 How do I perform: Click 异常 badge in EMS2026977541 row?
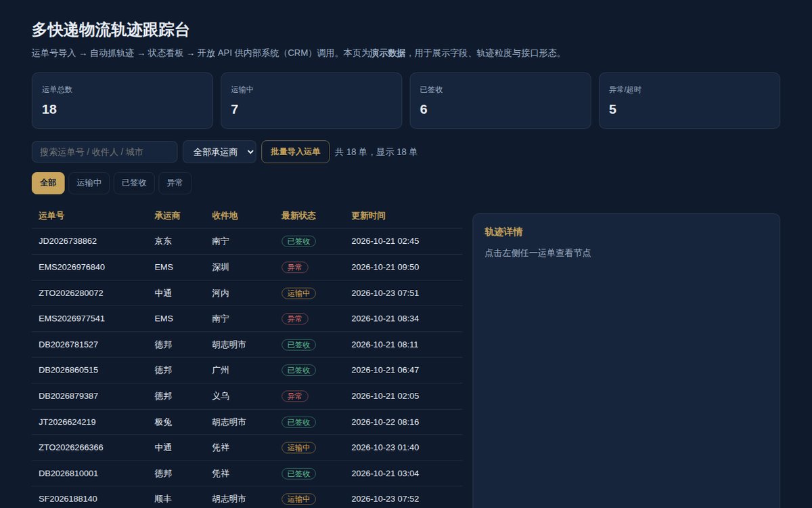295,318
